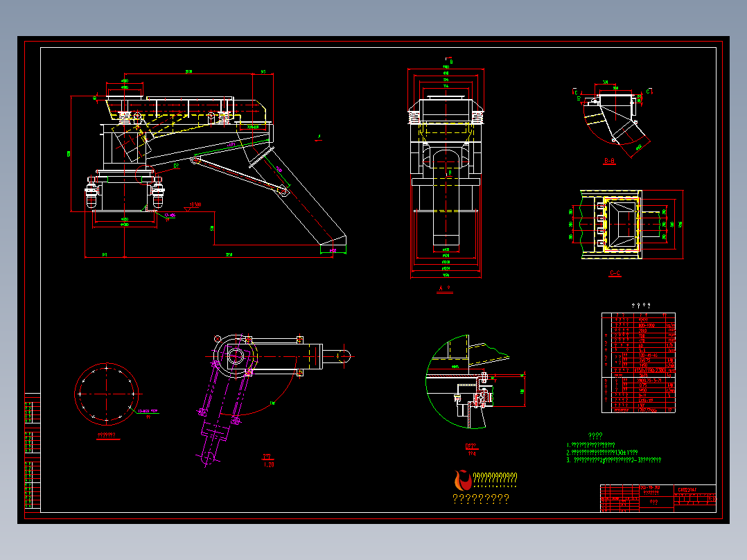This screenshot has width=747, height=560.
Task: Click the 13.500 elevation marker
Action: pyautogui.click(x=195, y=204)
